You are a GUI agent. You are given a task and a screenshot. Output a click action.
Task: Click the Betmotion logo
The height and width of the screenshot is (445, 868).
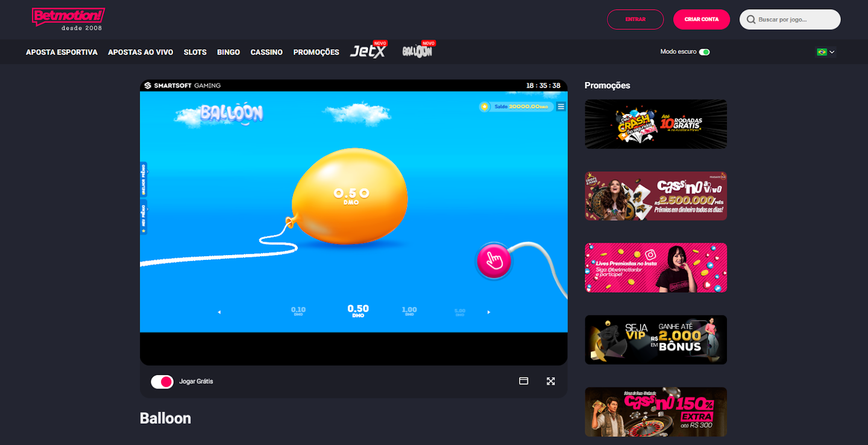pos(68,19)
